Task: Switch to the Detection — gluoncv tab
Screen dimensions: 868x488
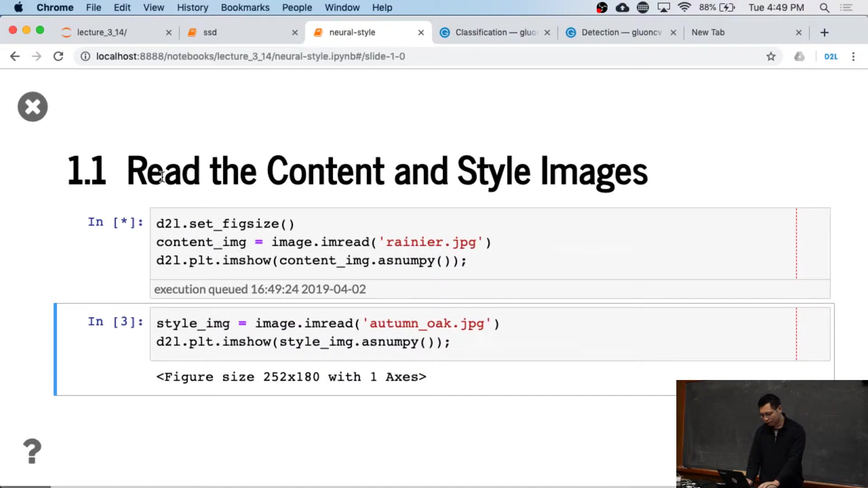Action: tap(621, 33)
